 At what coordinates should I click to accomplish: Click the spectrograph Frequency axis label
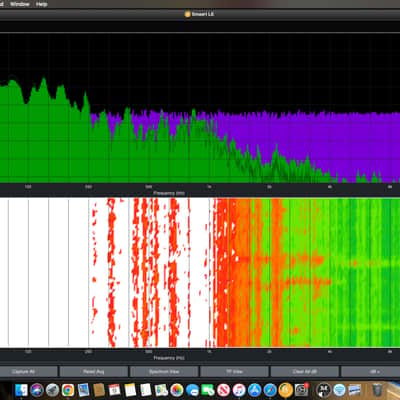(169, 358)
